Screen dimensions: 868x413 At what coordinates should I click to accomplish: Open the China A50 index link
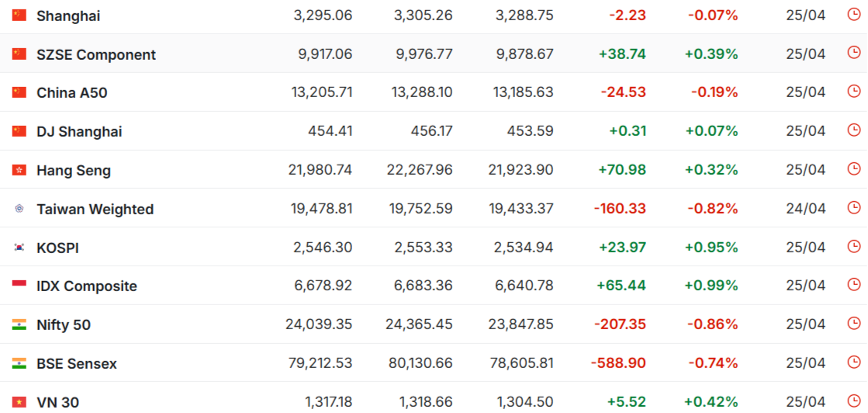(x=72, y=93)
